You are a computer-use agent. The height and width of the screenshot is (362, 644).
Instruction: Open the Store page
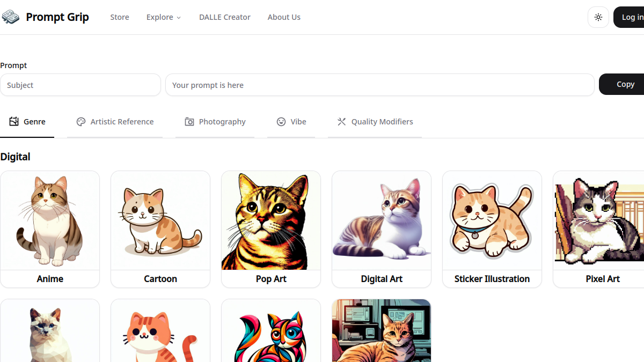click(x=120, y=17)
